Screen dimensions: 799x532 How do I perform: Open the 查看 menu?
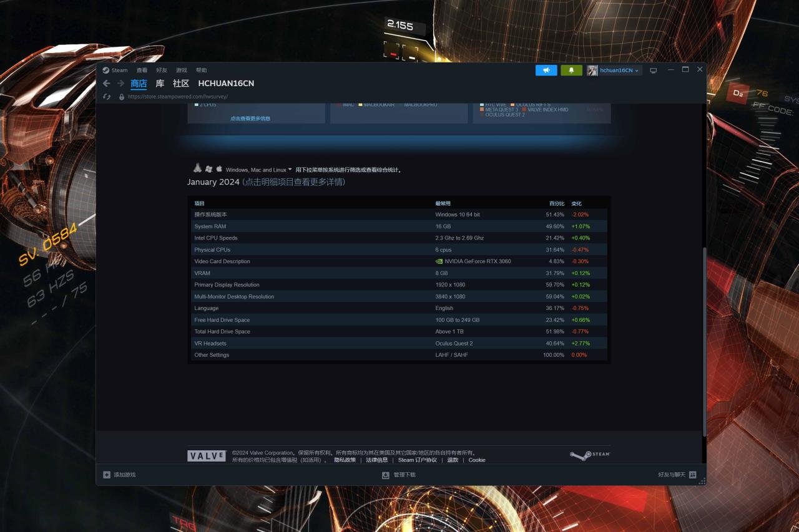(x=142, y=70)
